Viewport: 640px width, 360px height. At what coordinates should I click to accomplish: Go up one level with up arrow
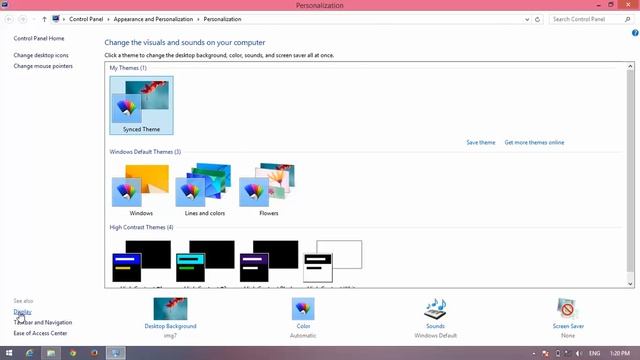point(44,19)
